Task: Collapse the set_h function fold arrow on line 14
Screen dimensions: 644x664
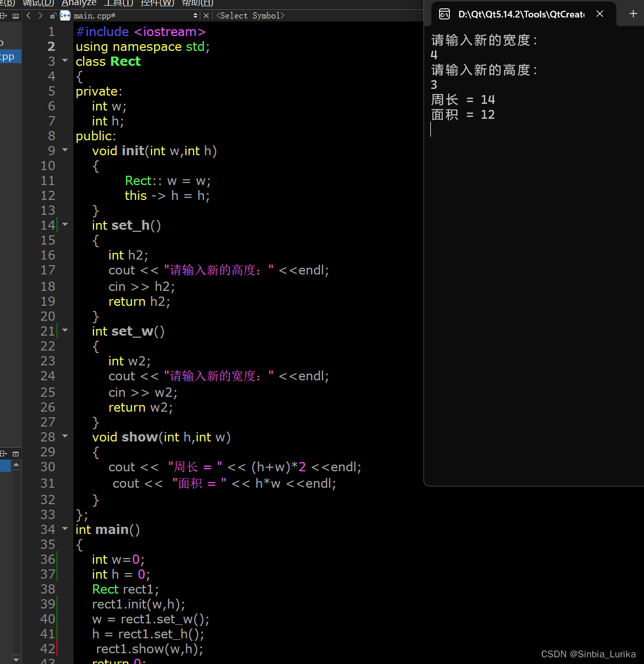Action: 65,224
